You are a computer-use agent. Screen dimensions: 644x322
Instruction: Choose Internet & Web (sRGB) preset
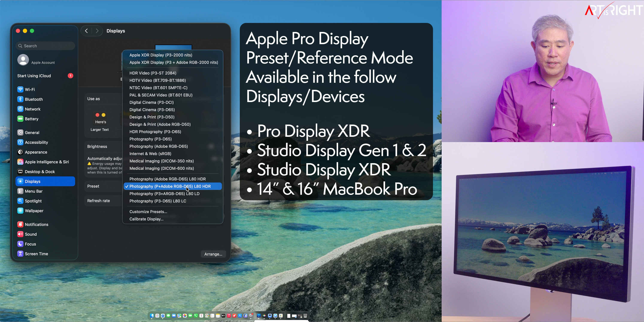173,154
